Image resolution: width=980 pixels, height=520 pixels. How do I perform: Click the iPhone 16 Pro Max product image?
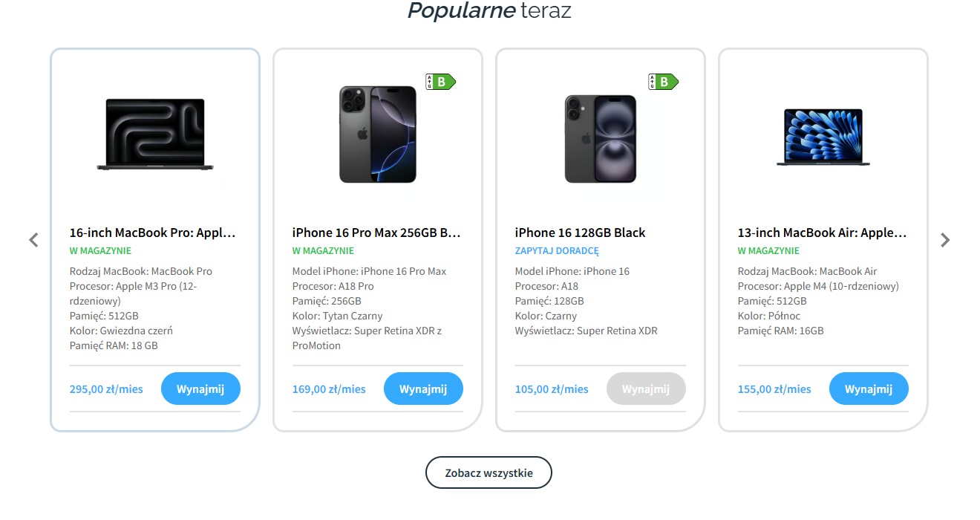pyautogui.click(x=378, y=134)
